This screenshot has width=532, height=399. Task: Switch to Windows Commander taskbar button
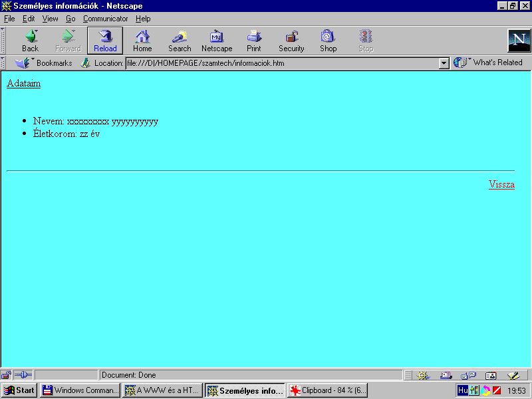[x=80, y=390]
